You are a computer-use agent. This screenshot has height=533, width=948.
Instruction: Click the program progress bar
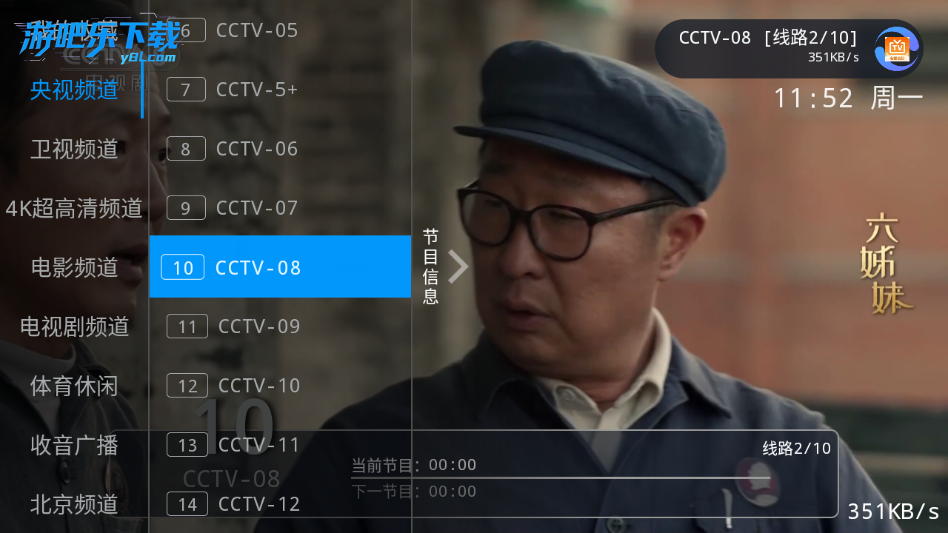point(560,478)
